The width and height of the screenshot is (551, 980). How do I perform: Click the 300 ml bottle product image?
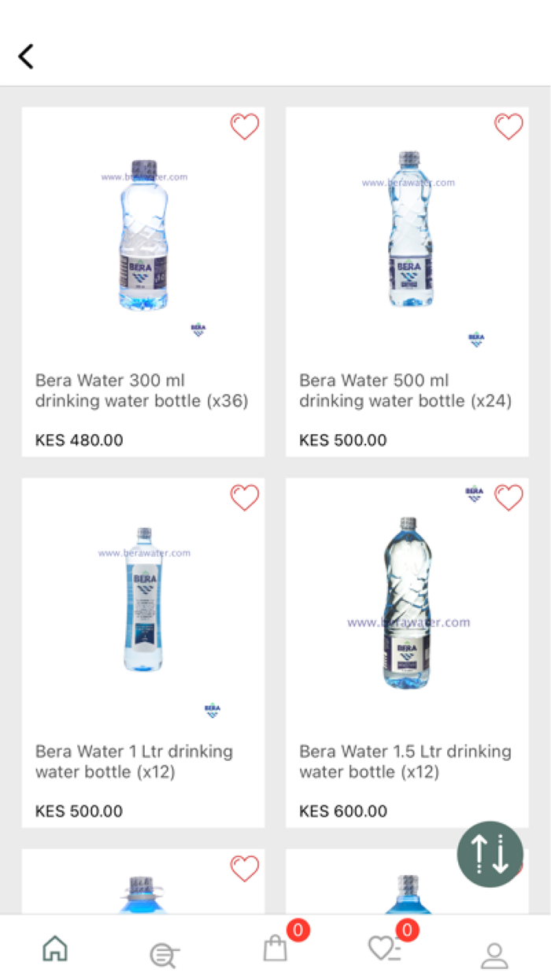pyautogui.click(x=143, y=236)
